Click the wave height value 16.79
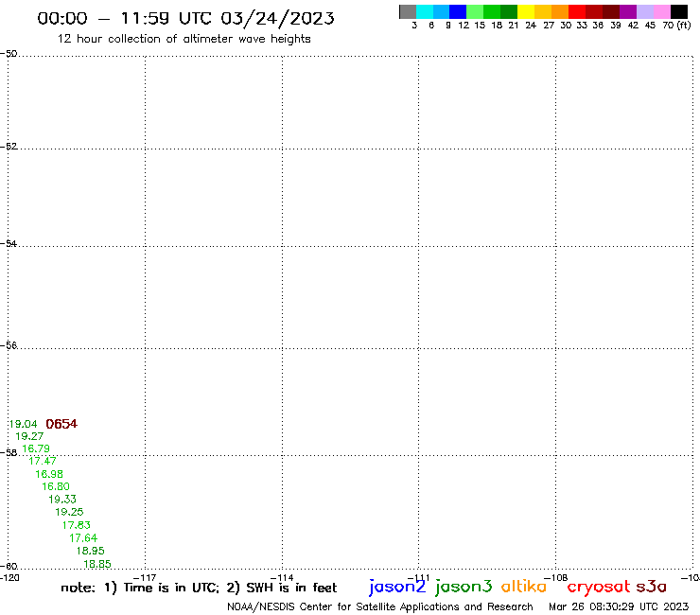Viewport: 700px width, 615px height. [x=36, y=448]
